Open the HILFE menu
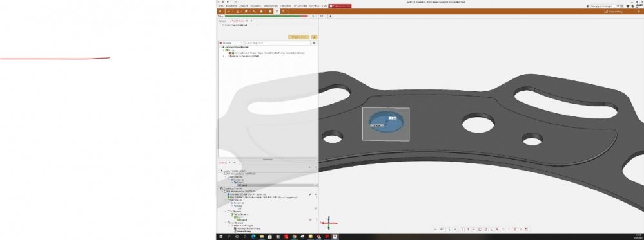This screenshot has width=644, height=240. [x=324, y=6]
